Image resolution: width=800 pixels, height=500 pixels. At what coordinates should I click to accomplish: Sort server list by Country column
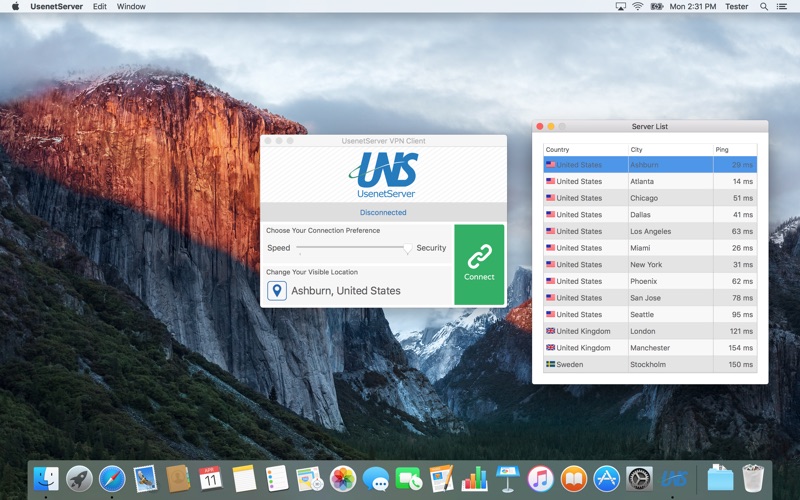pos(584,150)
